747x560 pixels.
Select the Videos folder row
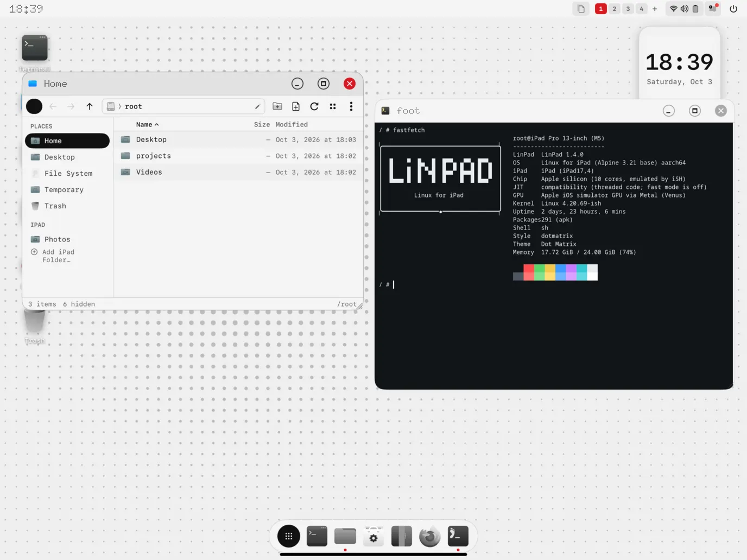point(238,172)
